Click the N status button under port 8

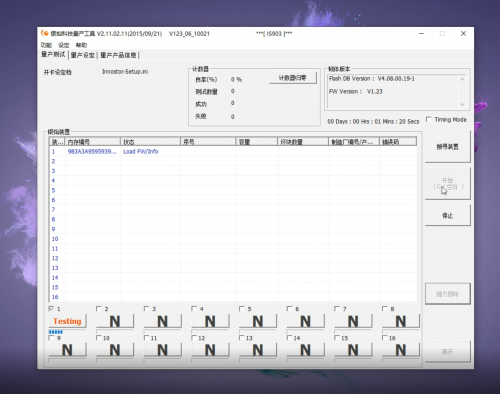(401, 321)
